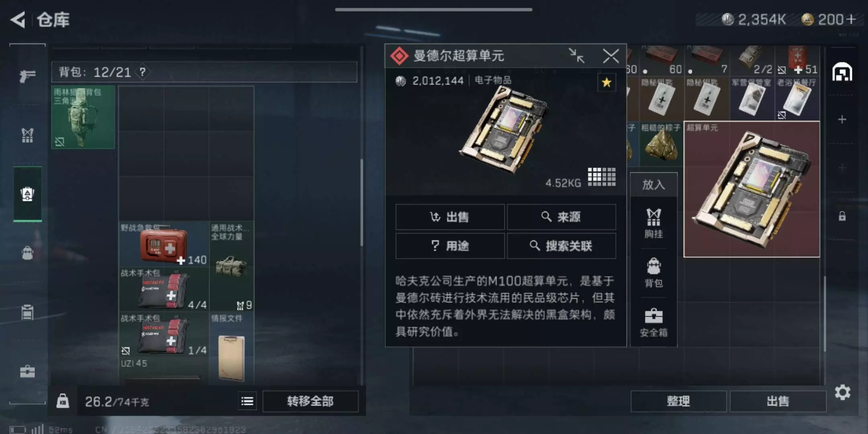Viewport: 868px width, 434px height.
Task: Add currency using the plus beside 200
Action: (x=851, y=19)
